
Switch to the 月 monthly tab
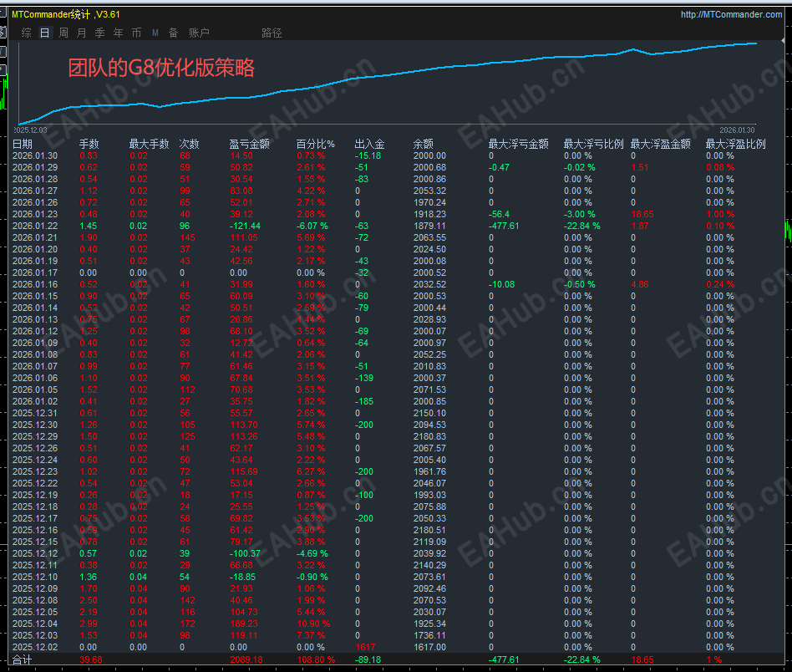pos(81,33)
